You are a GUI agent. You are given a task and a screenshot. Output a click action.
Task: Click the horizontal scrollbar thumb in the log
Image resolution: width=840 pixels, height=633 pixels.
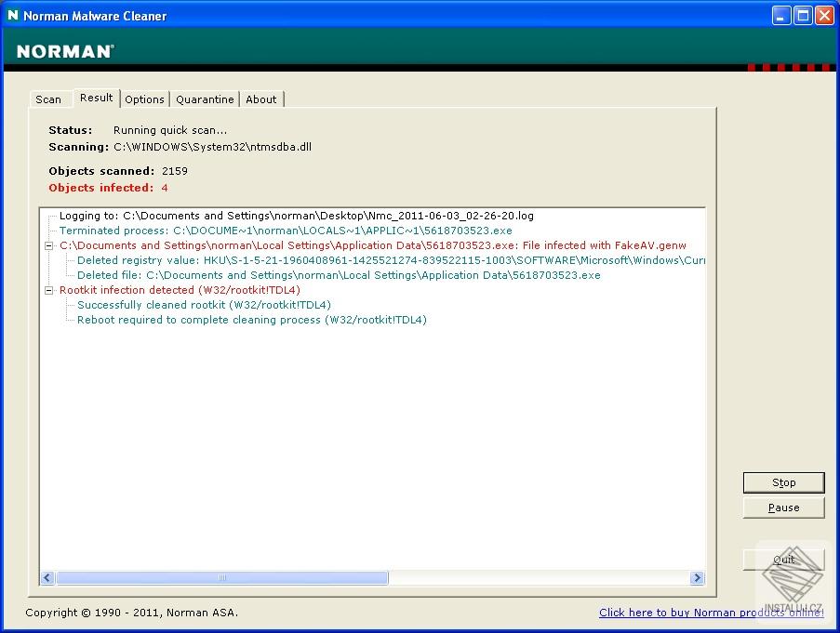[x=222, y=578]
